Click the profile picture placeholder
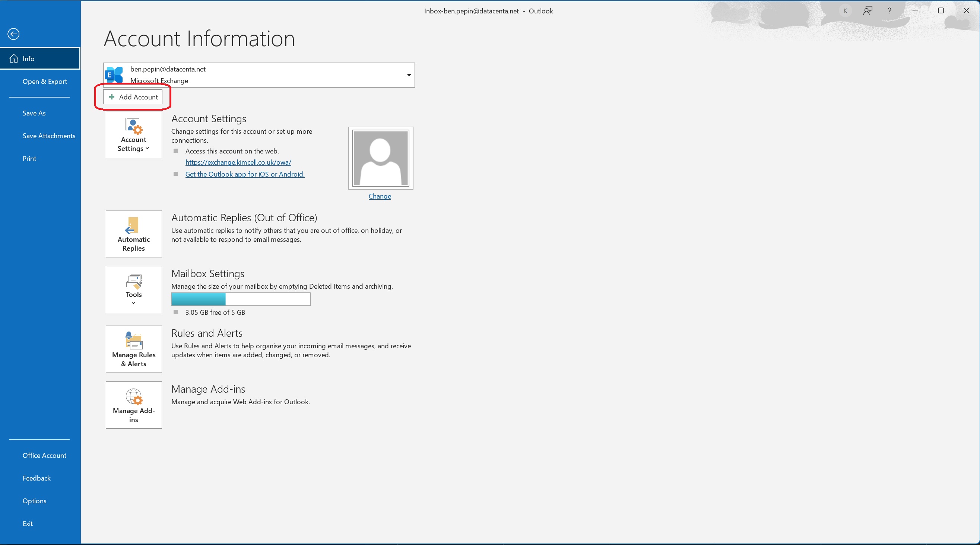 click(381, 158)
